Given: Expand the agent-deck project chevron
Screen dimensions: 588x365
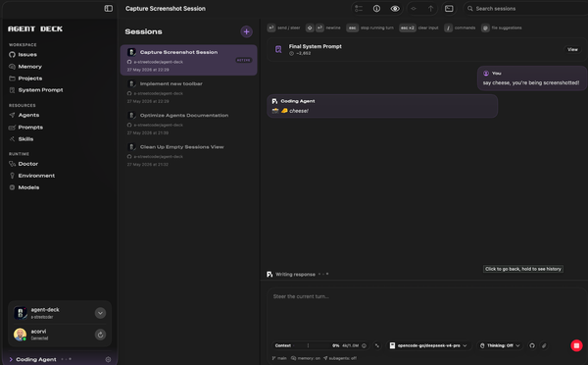Looking at the screenshot, I should click(100, 313).
